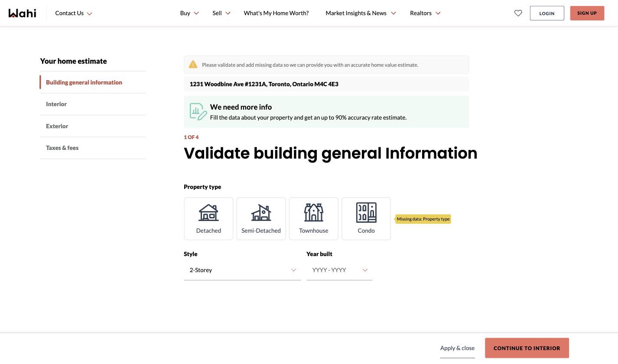Click the Sign Up button

tap(587, 13)
